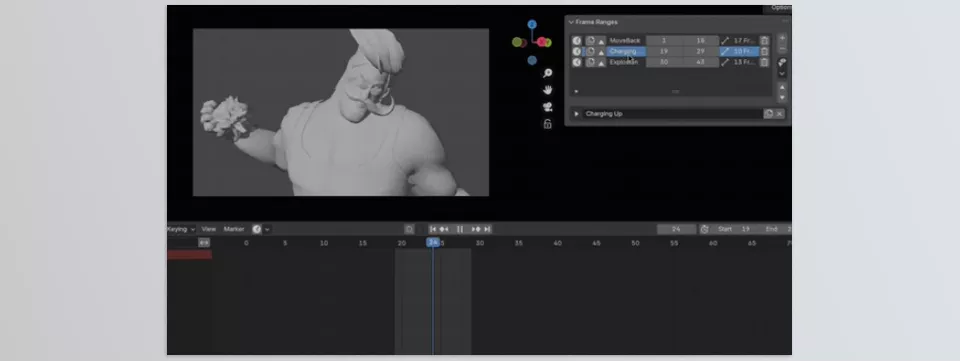Expand the list filter triangle under ranges

(x=576, y=92)
